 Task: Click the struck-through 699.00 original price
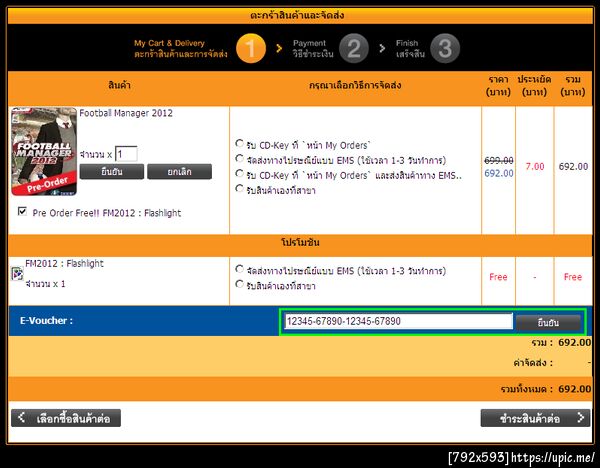click(499, 160)
